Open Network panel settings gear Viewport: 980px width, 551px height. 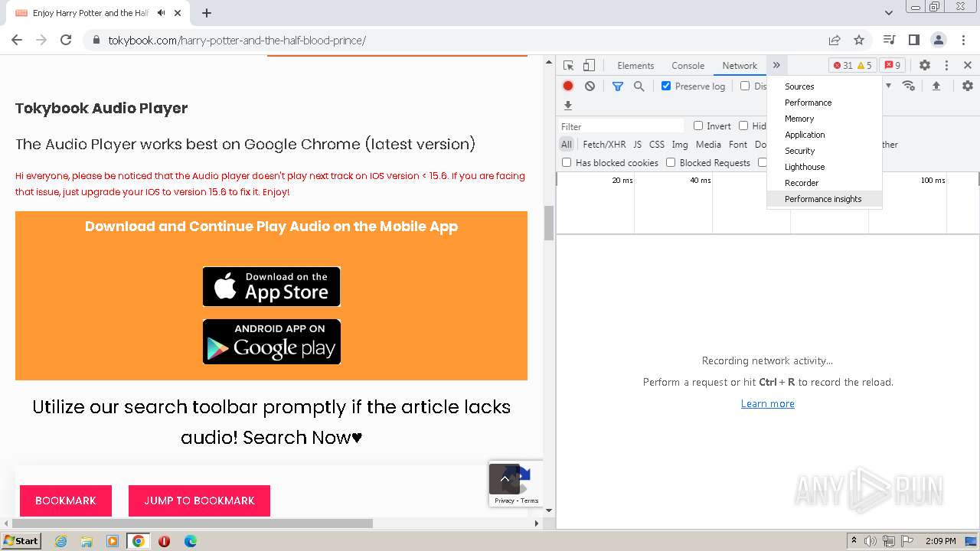pyautogui.click(x=968, y=86)
